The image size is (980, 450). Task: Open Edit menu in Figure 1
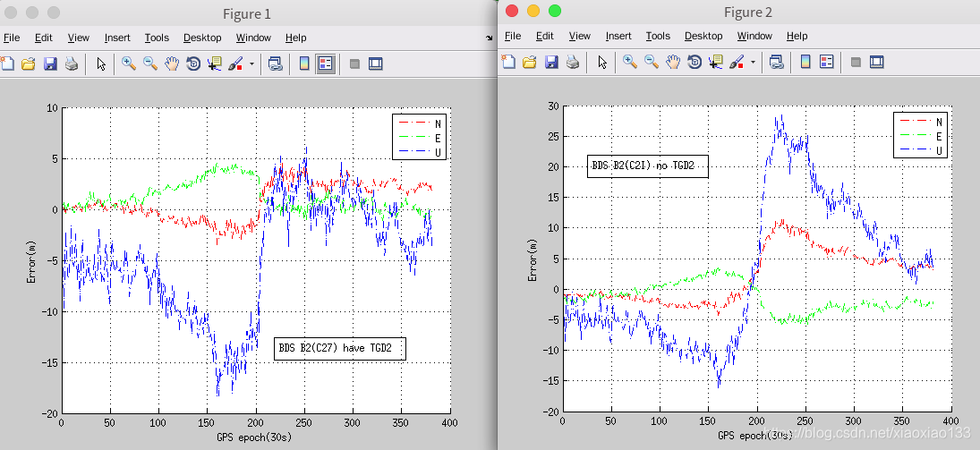[43, 38]
